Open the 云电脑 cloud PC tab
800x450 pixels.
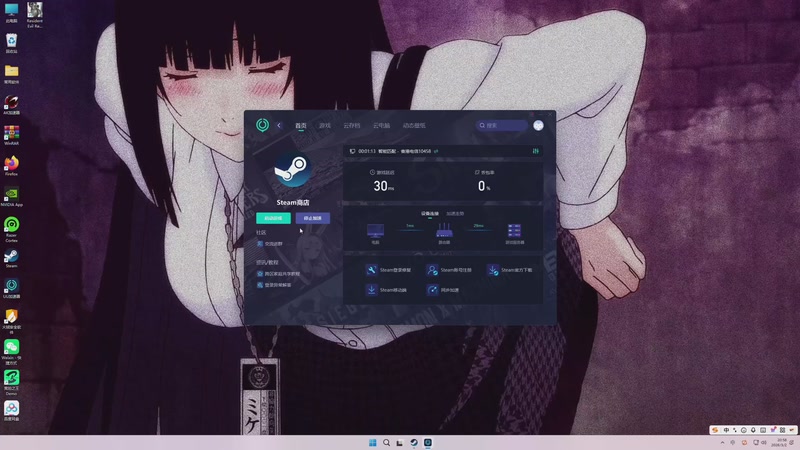pyautogui.click(x=381, y=125)
